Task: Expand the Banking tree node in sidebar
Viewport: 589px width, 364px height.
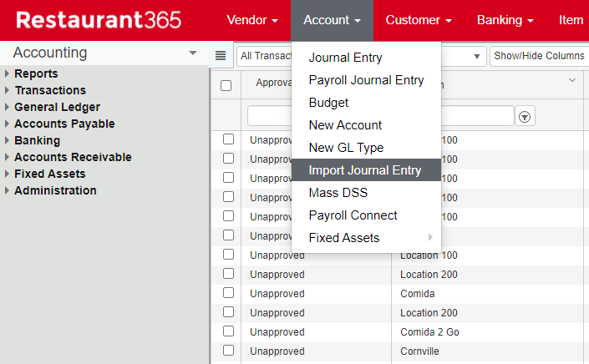Action: click(x=7, y=140)
